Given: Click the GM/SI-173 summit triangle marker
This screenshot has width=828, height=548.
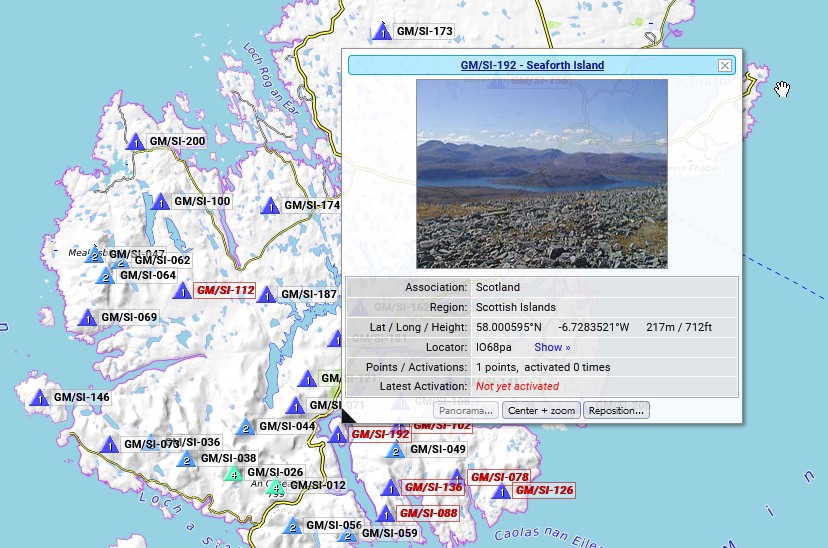Looking at the screenshot, I should point(382,32).
